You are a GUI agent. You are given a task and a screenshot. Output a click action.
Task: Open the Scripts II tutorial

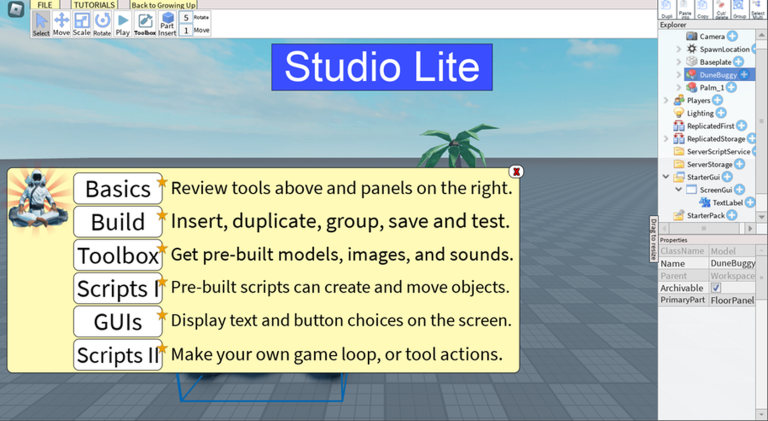118,355
